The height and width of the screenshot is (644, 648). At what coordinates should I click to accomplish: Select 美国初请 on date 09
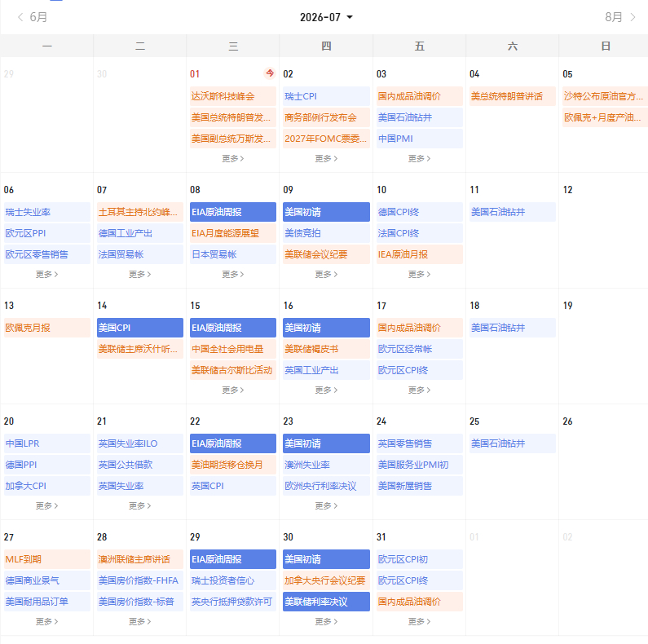click(x=326, y=212)
